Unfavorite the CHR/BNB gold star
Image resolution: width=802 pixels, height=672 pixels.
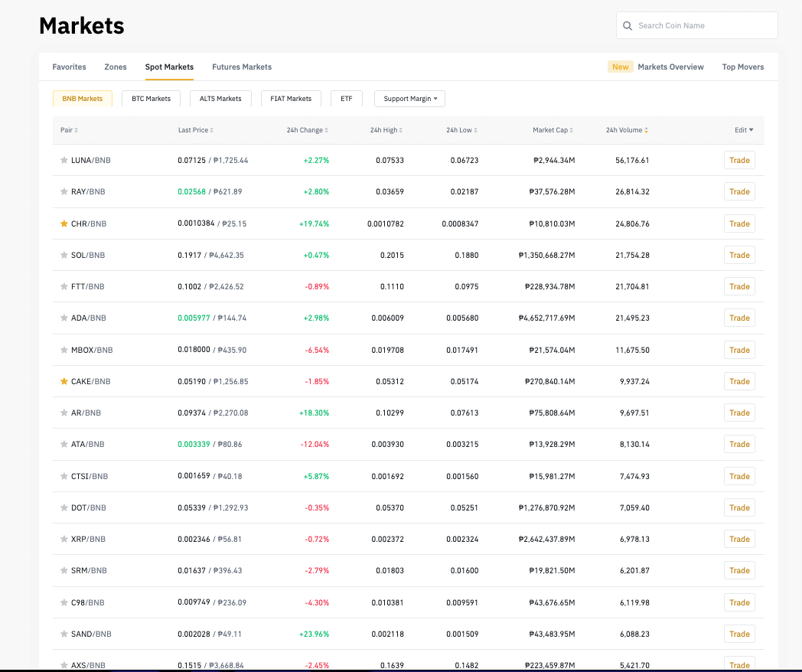pos(64,223)
